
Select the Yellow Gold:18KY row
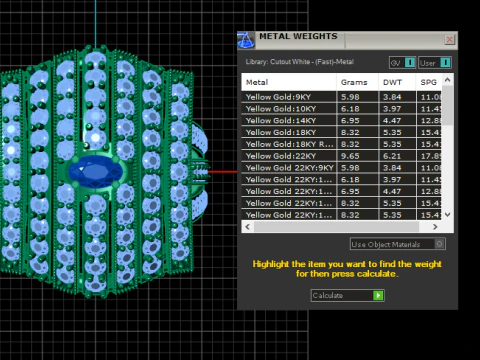coord(341,132)
